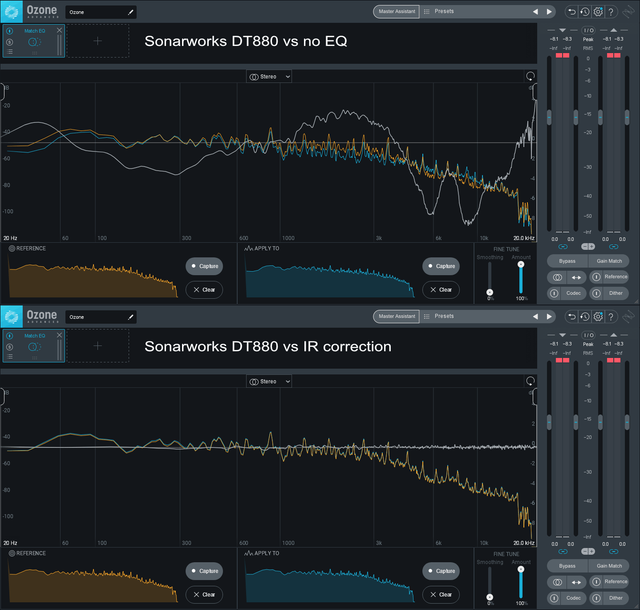Solo the Match EQ module in top window

point(10,42)
